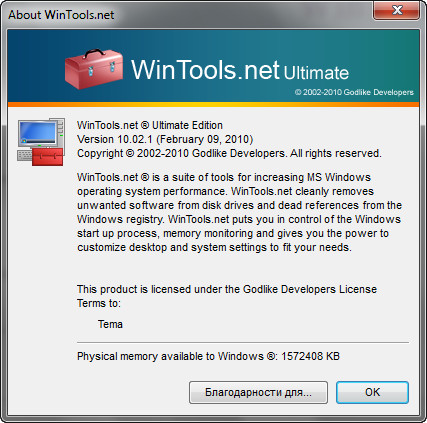Click the horizontal separator line above memory info
Viewport: 427px width, 423px height.
[x=243, y=342]
